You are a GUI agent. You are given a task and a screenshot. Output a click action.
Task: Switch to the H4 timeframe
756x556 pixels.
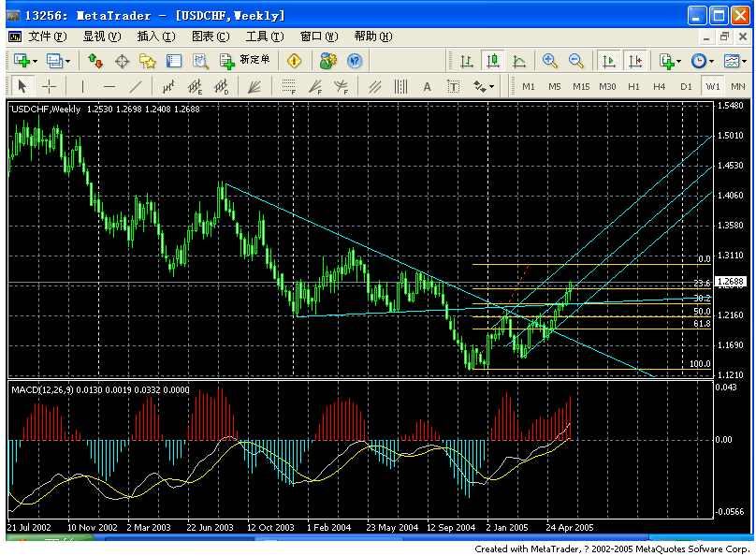[x=660, y=87]
